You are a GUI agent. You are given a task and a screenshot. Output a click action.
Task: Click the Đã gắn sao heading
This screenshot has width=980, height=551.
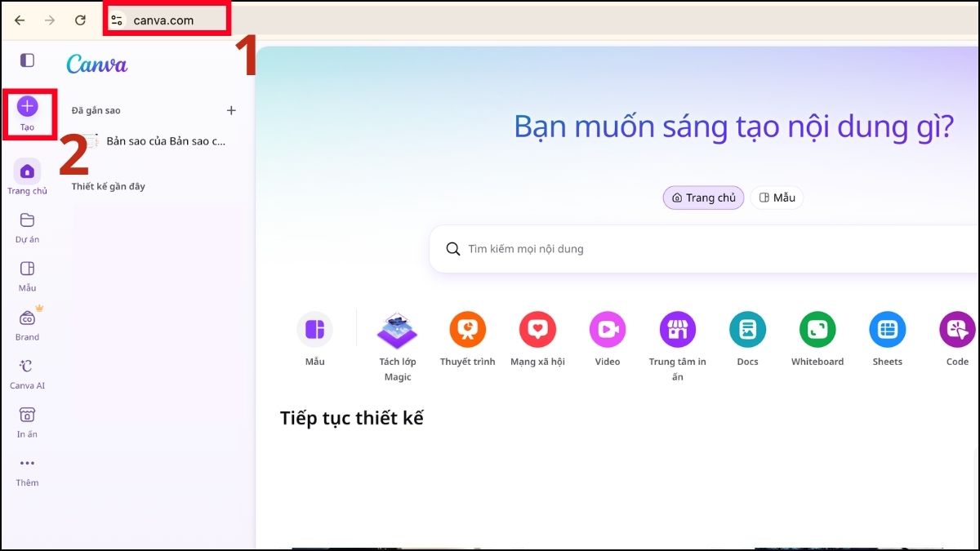coord(96,110)
